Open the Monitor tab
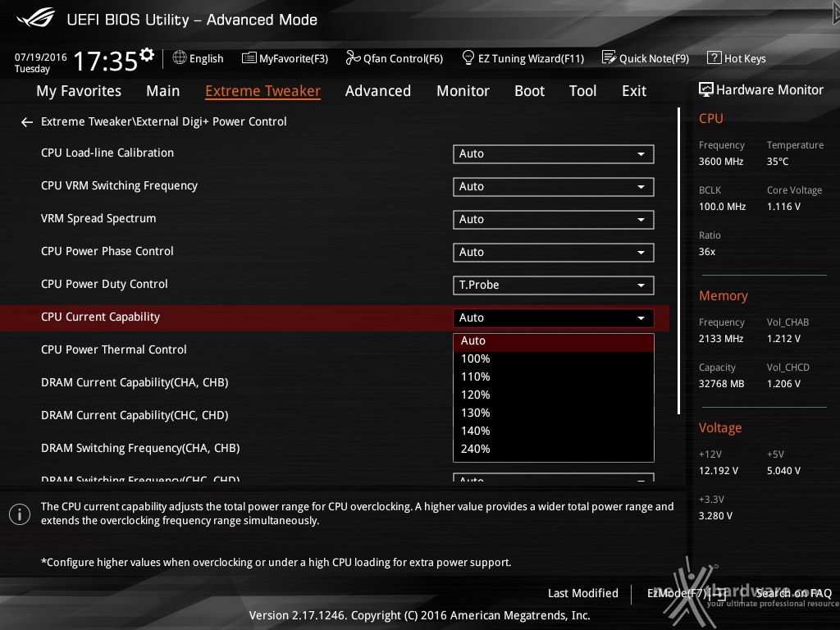Screen dimensions: 840x630 (x=463, y=91)
